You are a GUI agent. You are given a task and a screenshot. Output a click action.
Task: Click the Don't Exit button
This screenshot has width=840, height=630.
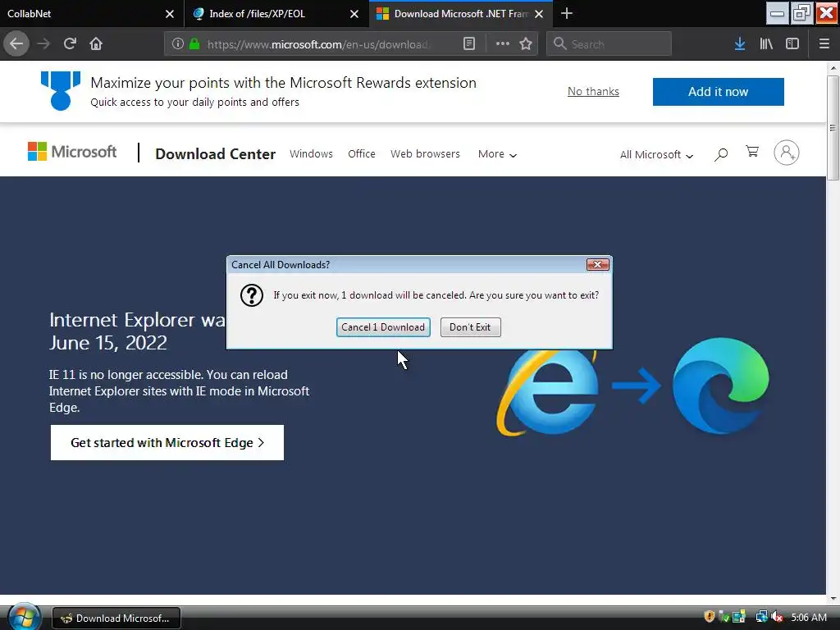tap(470, 327)
